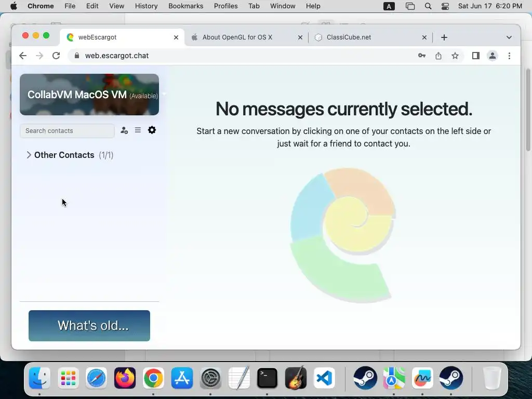Focus the Search contacts field

[67, 131]
